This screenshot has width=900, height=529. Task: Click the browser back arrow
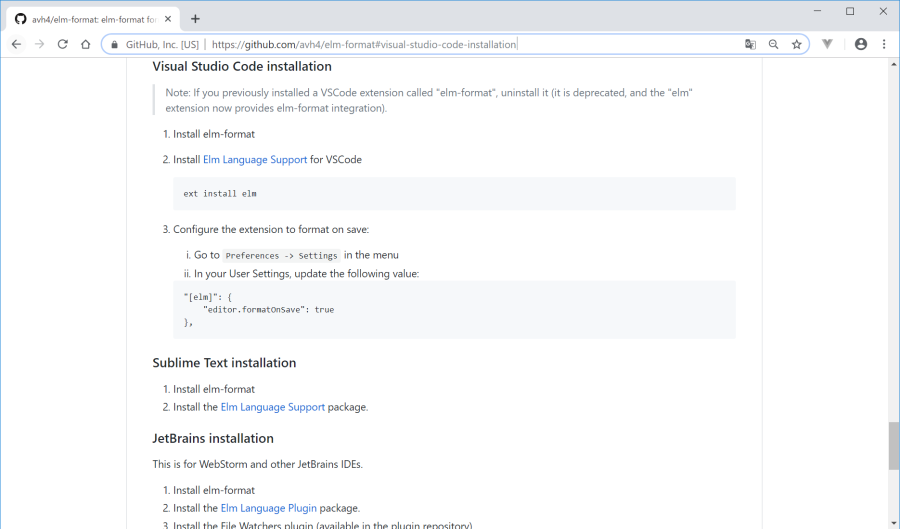16,44
